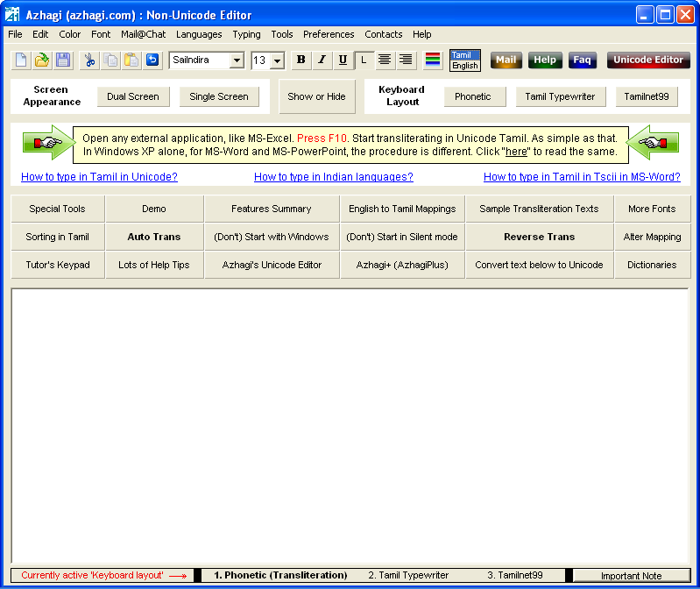This screenshot has width=700, height=589.
Task: Paste using the clipboard icon
Action: pyautogui.click(x=131, y=60)
